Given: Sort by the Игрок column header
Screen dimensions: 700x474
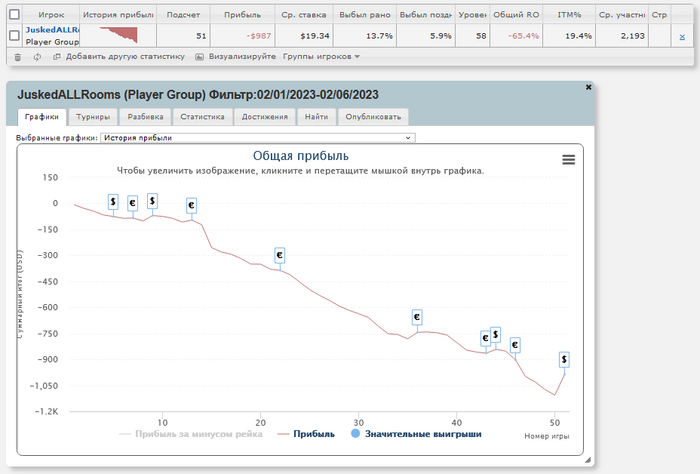Looking at the screenshot, I should 51,15.
